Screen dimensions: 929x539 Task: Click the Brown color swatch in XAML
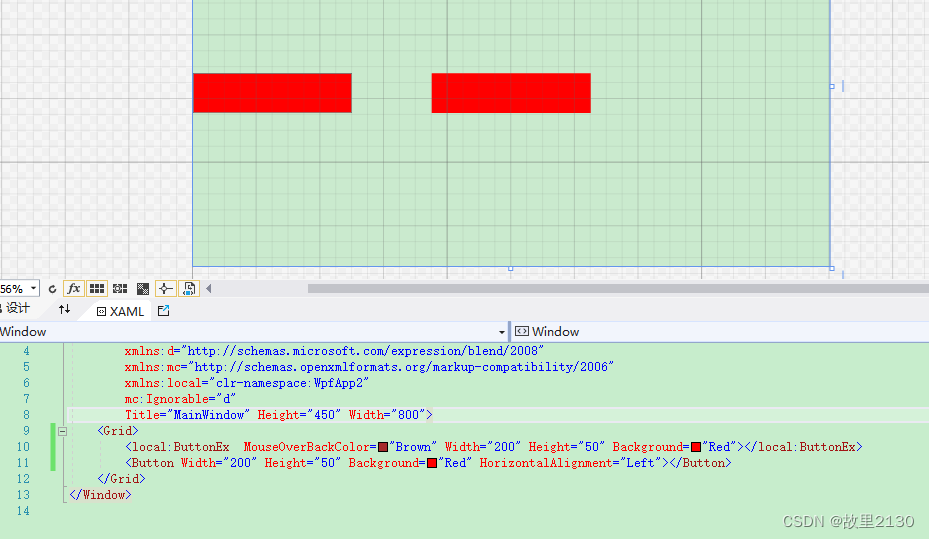[x=383, y=447]
